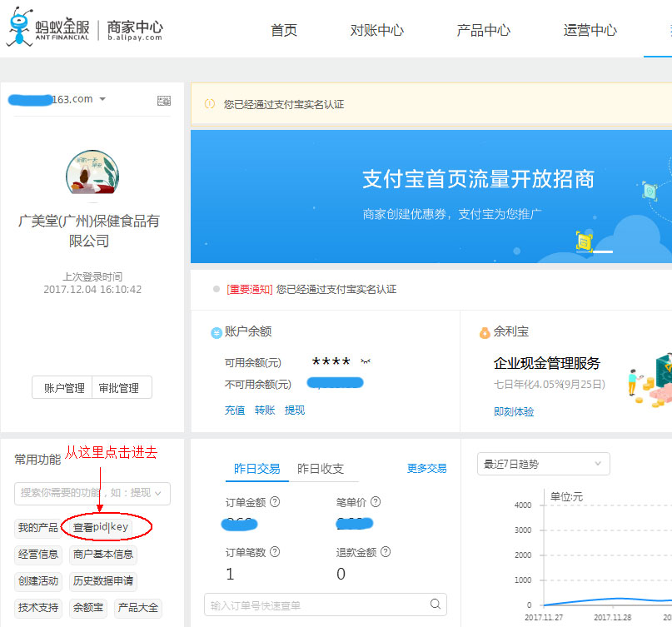Viewport: 672px width, 627px height.
Task: Open 运营中心 in the top navigation
Action: pos(590,30)
